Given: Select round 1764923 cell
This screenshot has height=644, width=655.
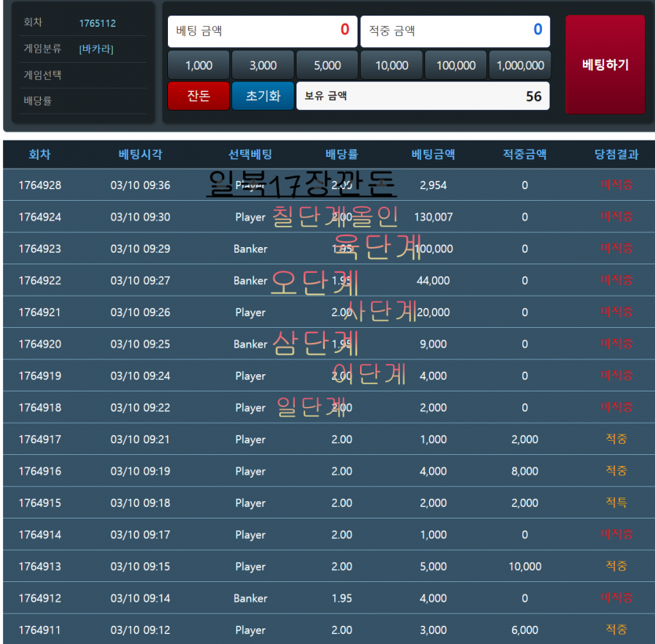Looking at the screenshot, I should tap(40, 249).
